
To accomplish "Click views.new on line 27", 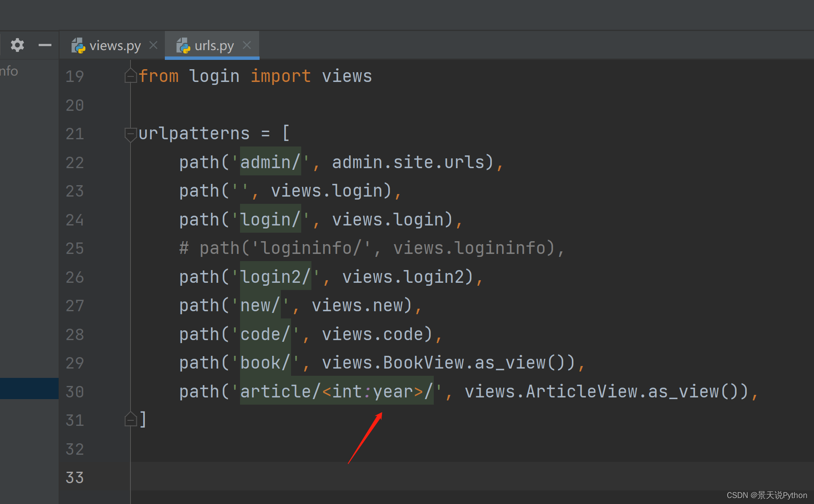I will click(x=357, y=305).
